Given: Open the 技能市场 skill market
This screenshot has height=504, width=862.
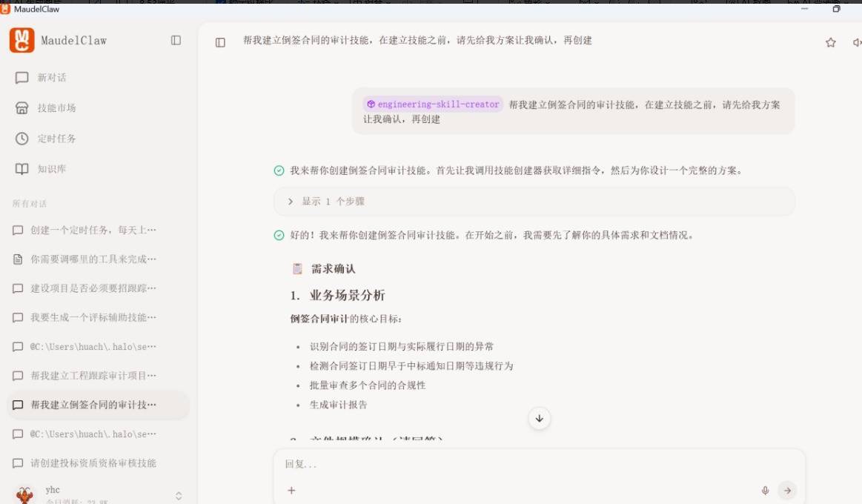Looking at the screenshot, I should (56, 108).
